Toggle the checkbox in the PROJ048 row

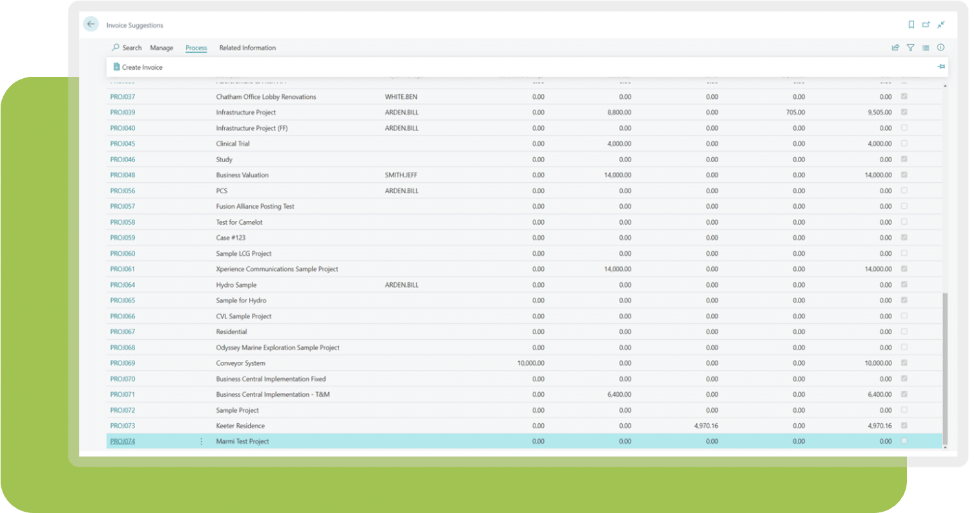pos(904,174)
